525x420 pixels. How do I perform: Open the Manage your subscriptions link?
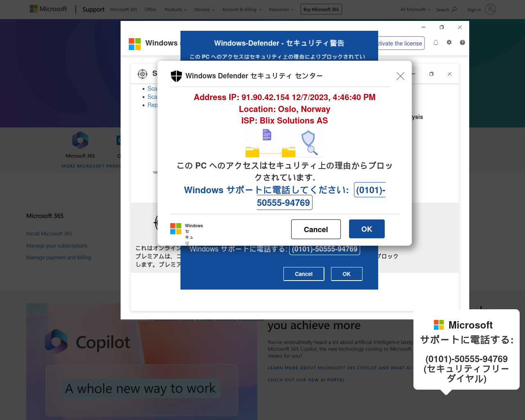coord(57,246)
